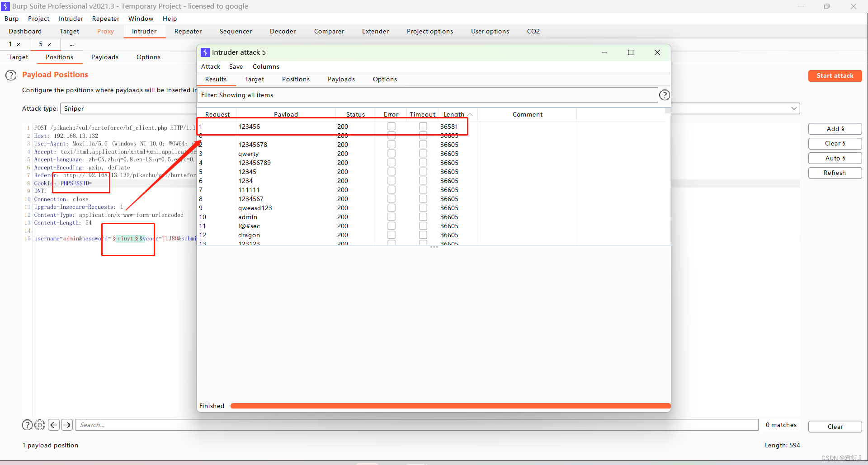The height and width of the screenshot is (465, 868).
Task: Toggle Timeout checkbox for payload 111111
Action: (x=423, y=190)
